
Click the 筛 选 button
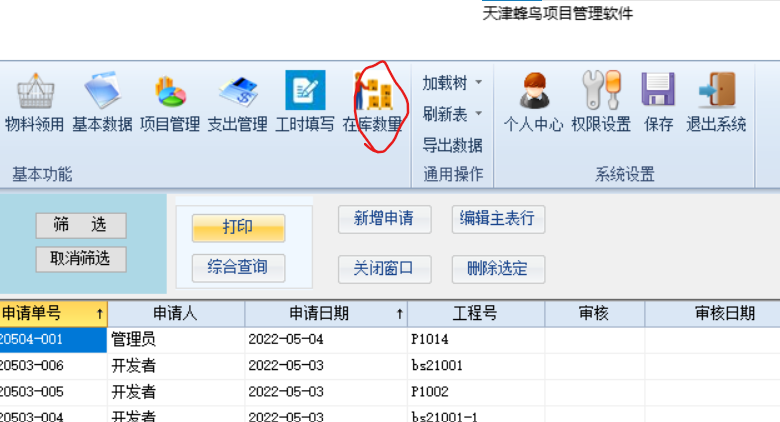tap(81, 225)
